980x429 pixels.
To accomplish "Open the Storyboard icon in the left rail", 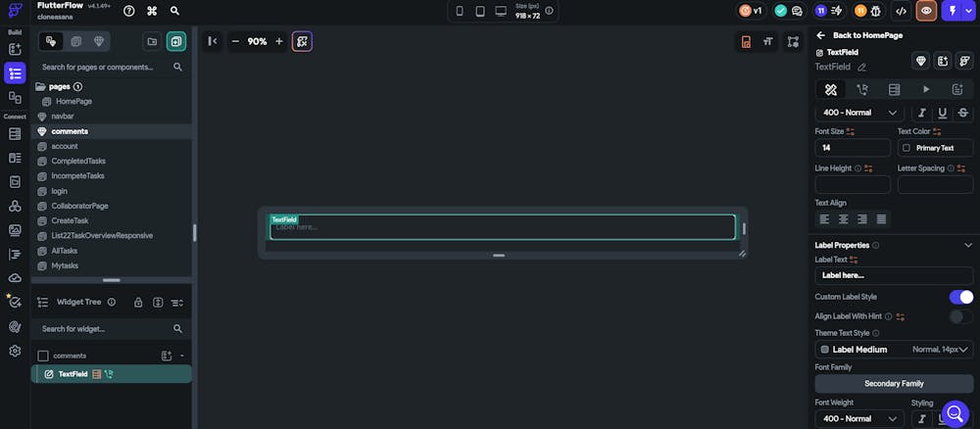I will click(15, 97).
